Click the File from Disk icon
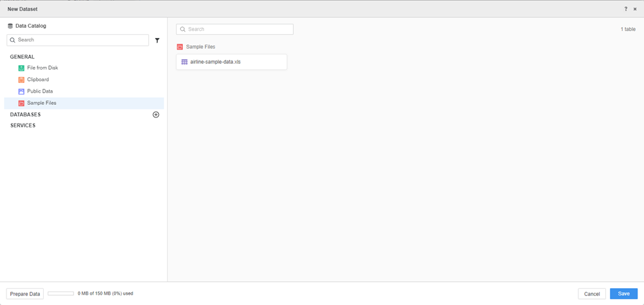The height and width of the screenshot is (305, 644). coord(21,68)
